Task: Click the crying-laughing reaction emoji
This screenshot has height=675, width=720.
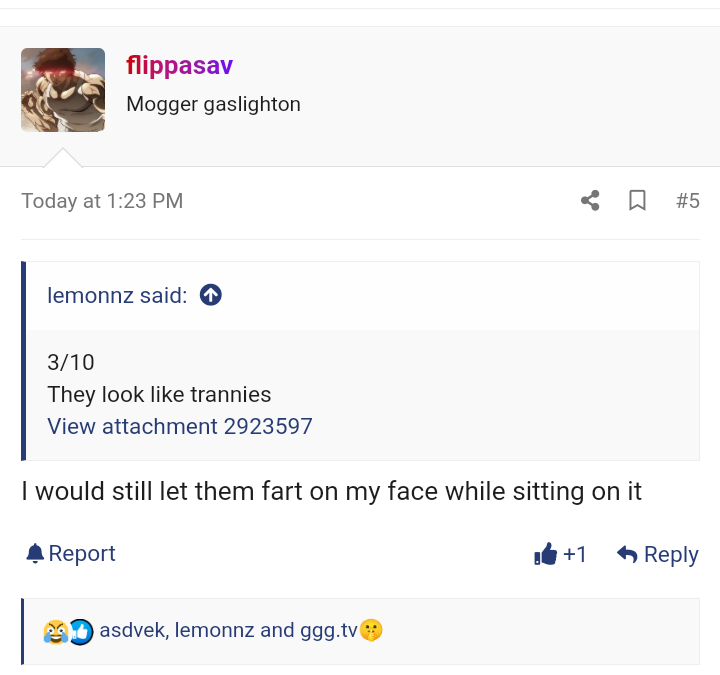Action: 55,631
